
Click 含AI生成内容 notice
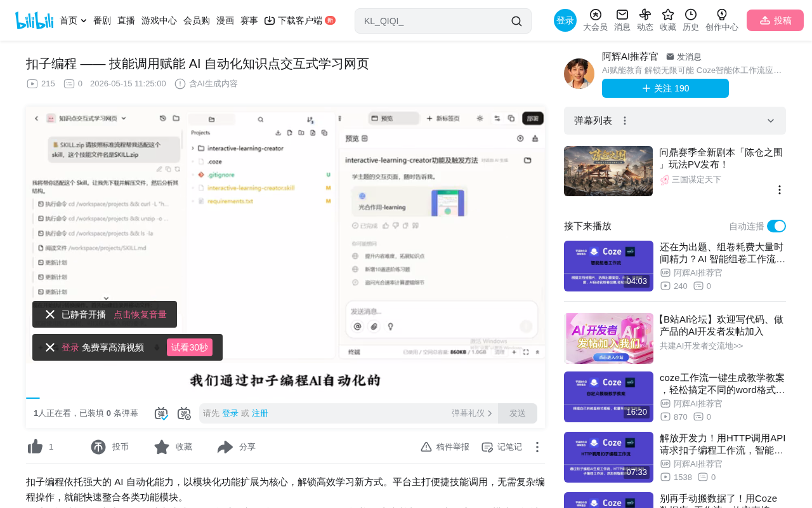(x=206, y=84)
